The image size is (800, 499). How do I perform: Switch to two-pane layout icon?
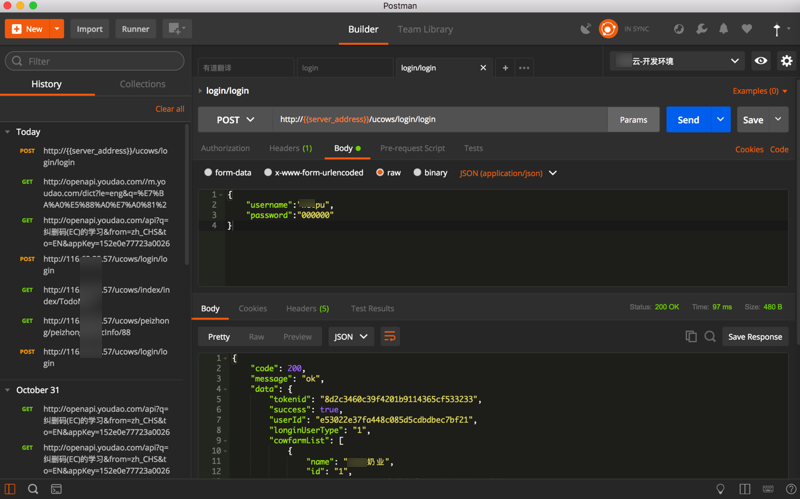[745, 489]
